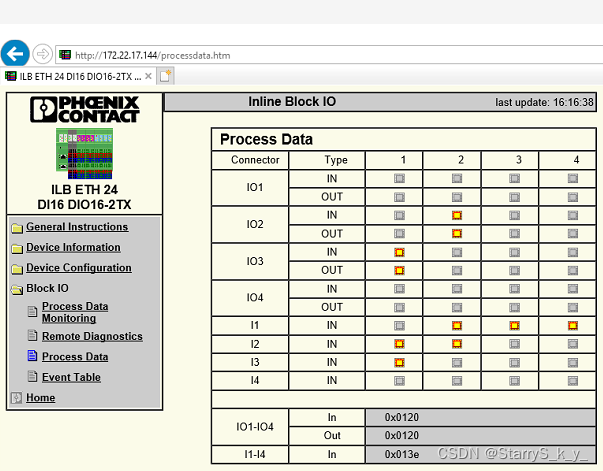The image size is (603, 471).
Task: Open the General Instructions link
Action: [77, 227]
